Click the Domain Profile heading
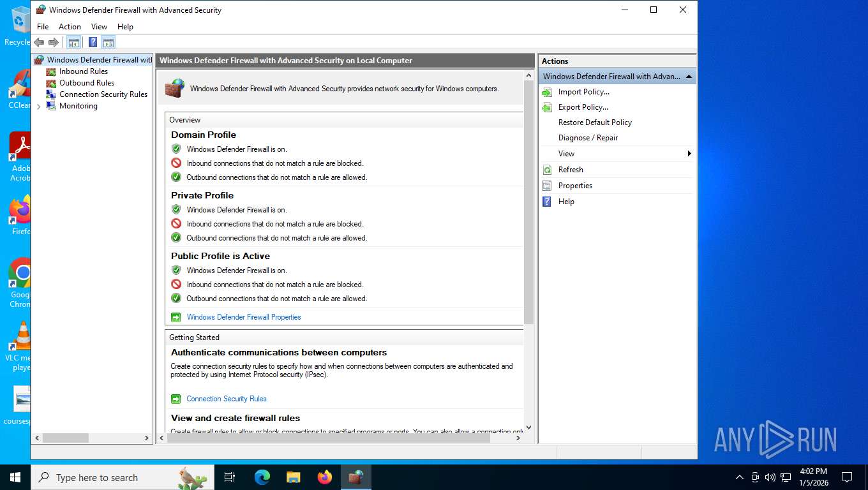This screenshot has height=490, width=868. 204,135
